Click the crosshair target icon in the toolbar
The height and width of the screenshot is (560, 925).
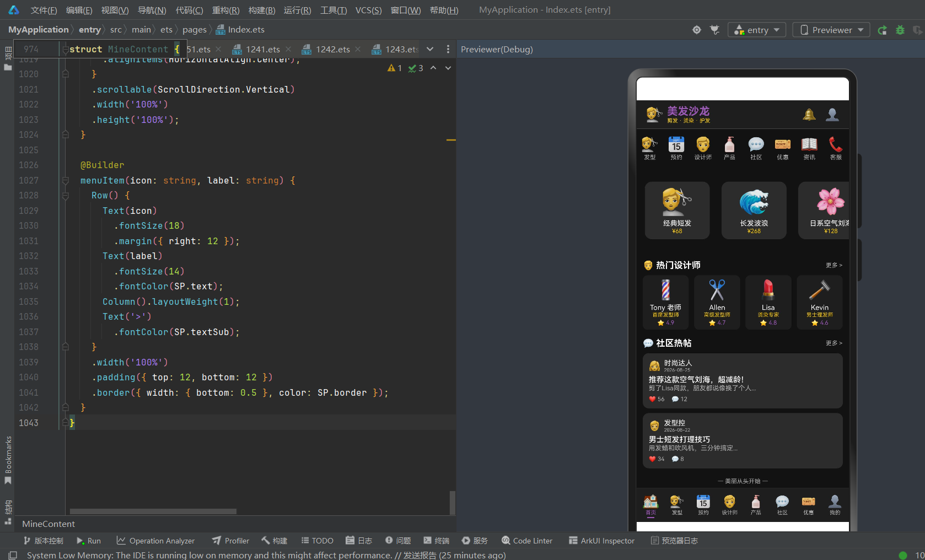click(697, 30)
